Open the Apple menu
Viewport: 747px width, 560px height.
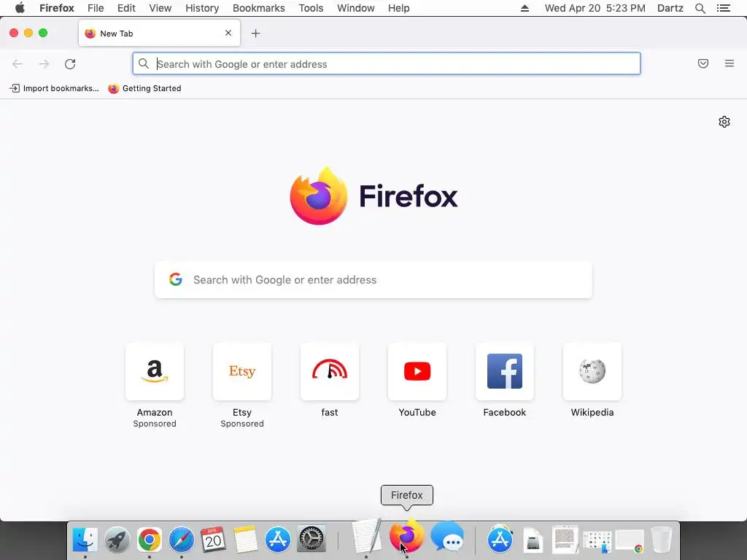pos(20,8)
